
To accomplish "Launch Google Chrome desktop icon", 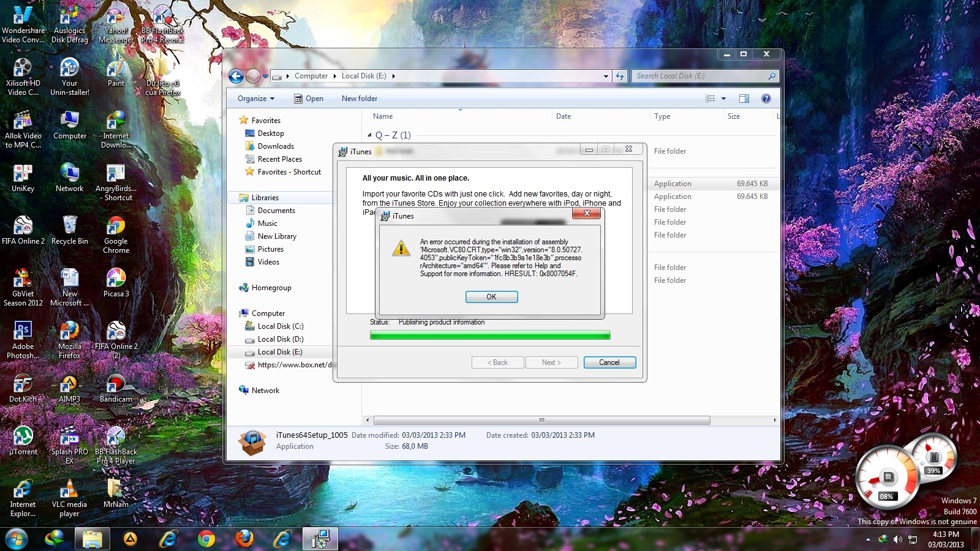I will 116,235.
